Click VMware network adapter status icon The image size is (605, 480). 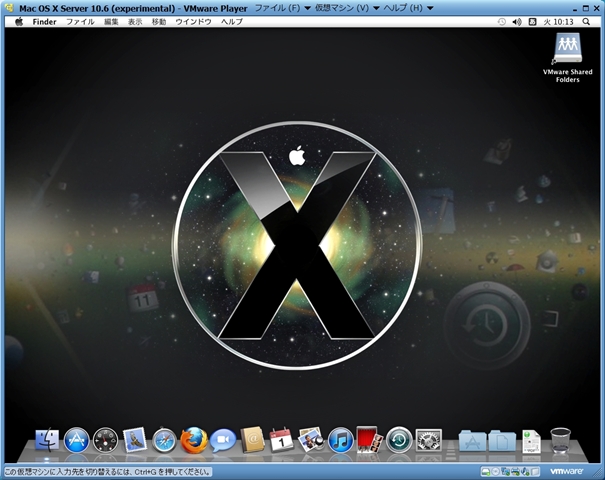pyautogui.click(x=505, y=472)
